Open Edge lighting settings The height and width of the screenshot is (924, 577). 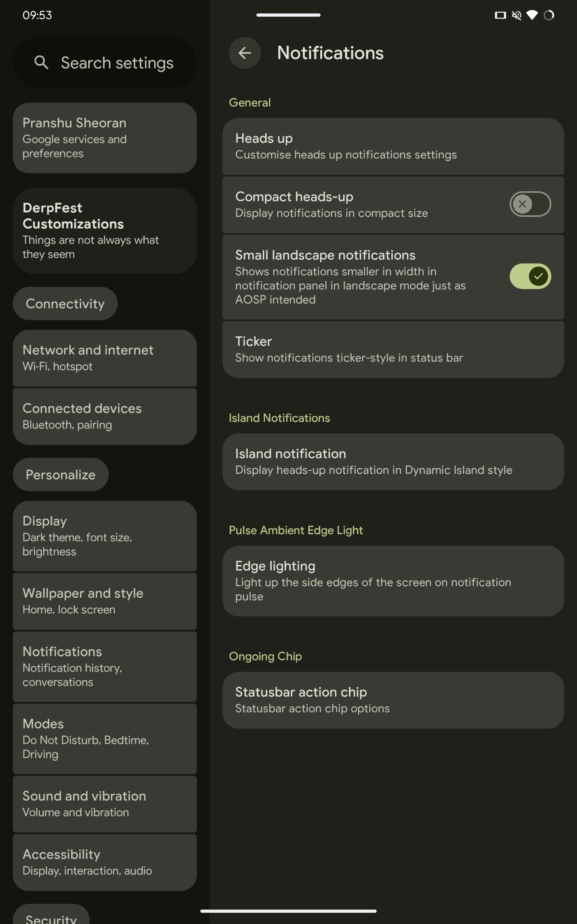pyautogui.click(x=393, y=580)
